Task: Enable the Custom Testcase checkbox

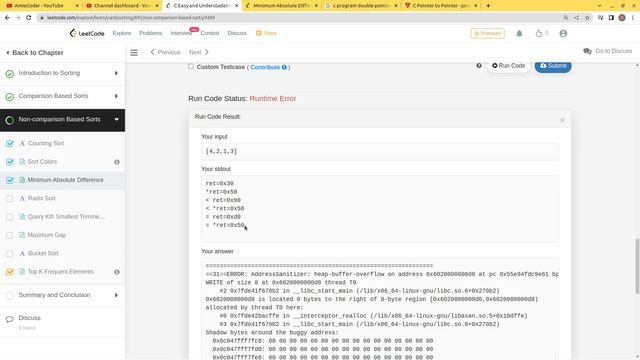Action: coord(191,67)
